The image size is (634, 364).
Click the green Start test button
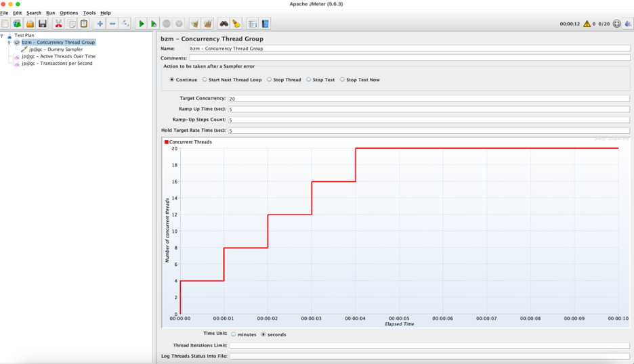click(141, 24)
